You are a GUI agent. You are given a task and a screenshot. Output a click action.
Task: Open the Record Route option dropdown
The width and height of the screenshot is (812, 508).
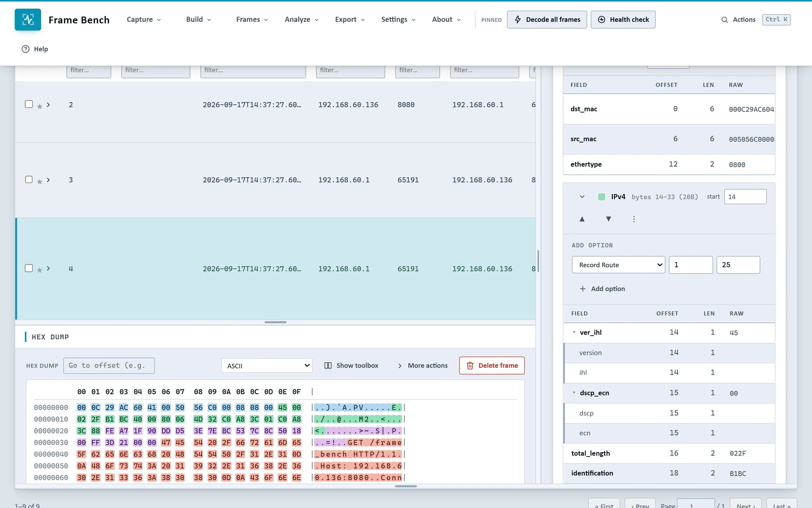pos(618,265)
